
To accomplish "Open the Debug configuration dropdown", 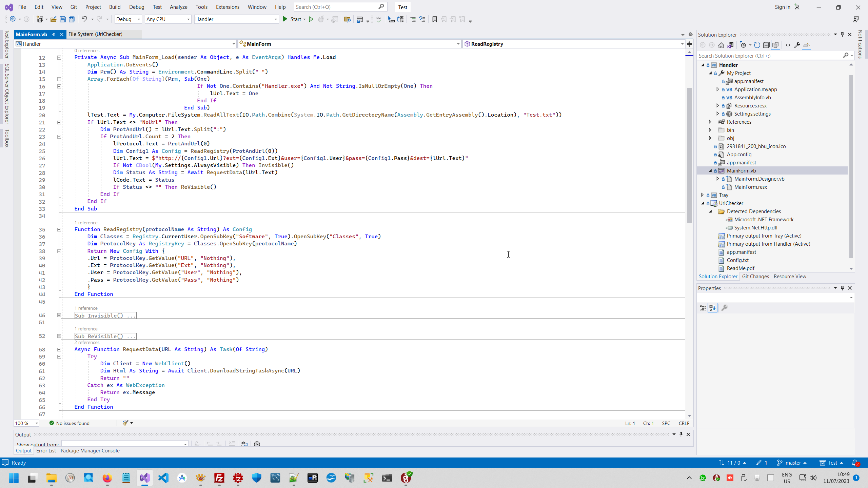I will 128,19.
